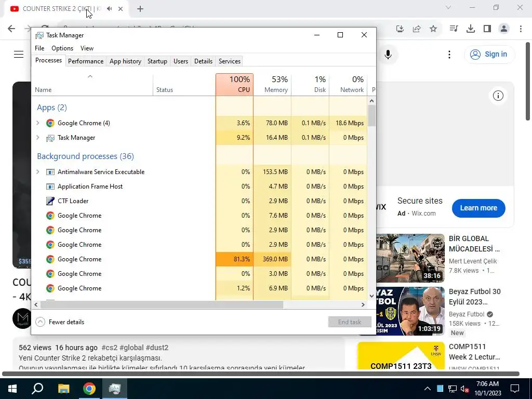Click Task Manager icon in taskbar

115,389
